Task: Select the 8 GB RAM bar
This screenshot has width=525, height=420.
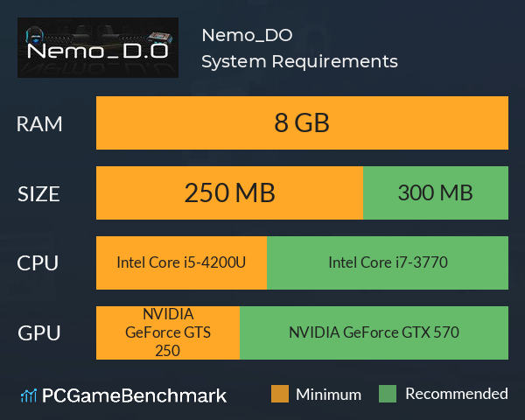Action: point(302,122)
